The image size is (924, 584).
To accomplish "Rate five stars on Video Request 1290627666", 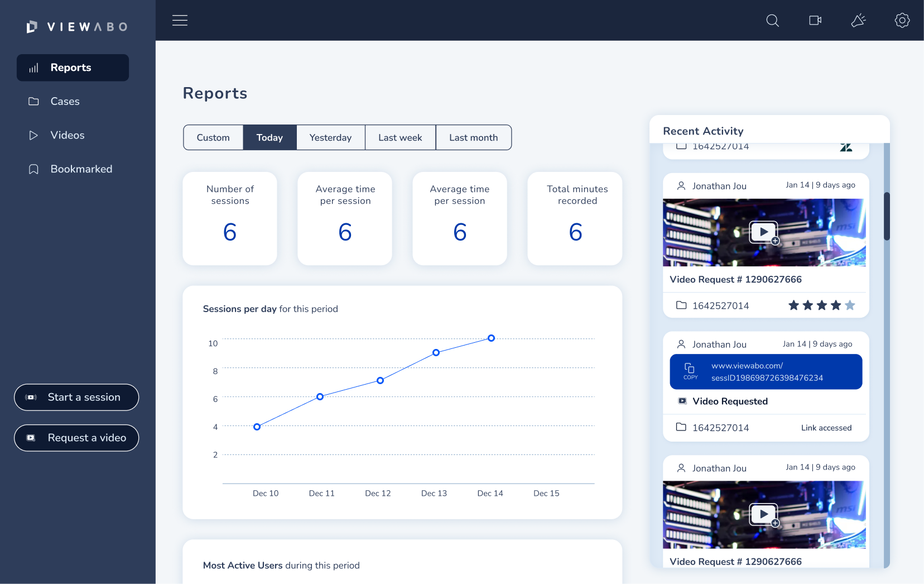I will pos(850,305).
